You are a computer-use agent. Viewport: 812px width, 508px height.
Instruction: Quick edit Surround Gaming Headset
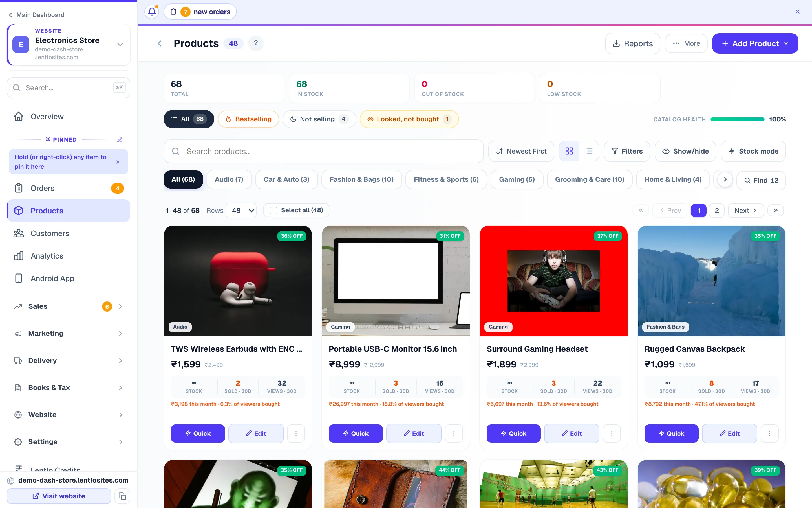click(513, 433)
